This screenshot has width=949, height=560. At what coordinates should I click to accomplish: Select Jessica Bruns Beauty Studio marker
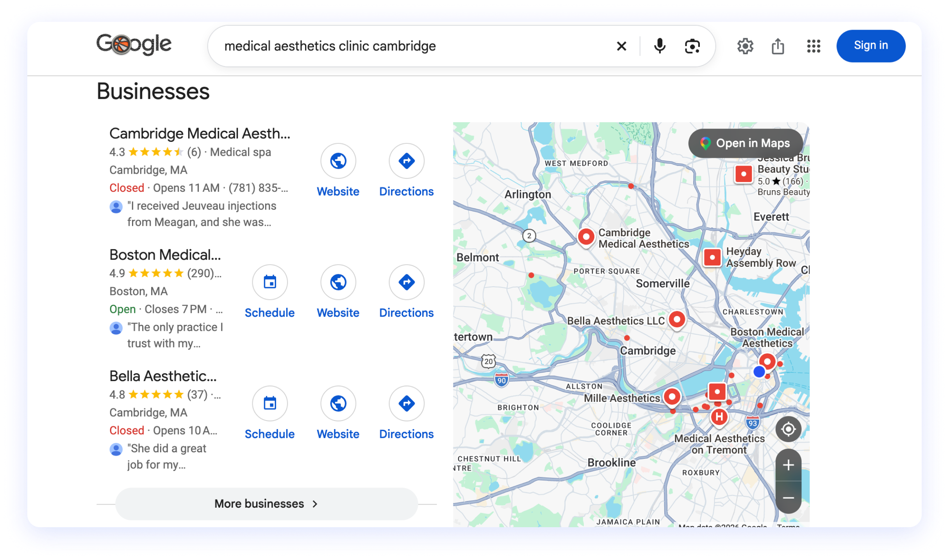743,174
